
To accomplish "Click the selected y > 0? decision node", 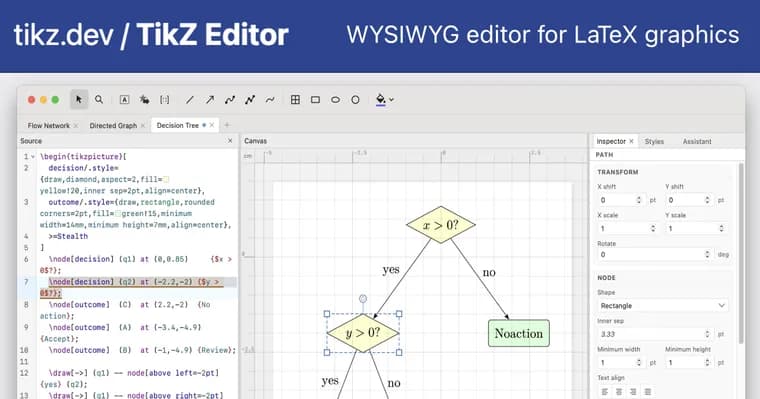I will pyautogui.click(x=363, y=333).
